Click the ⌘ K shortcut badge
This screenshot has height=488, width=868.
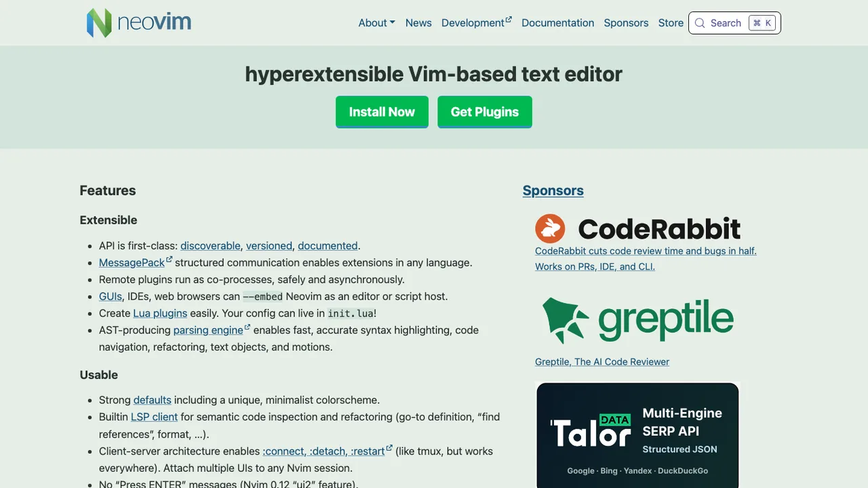tap(762, 23)
